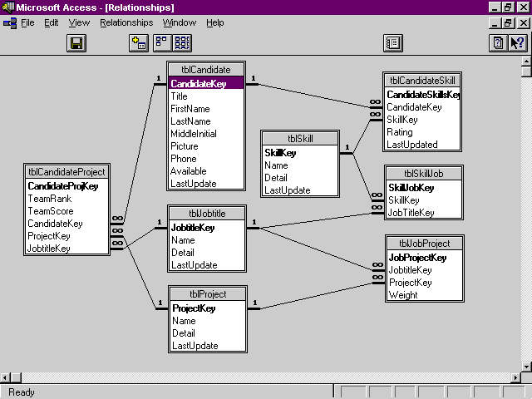The height and width of the screenshot is (399, 532).
Task: Click the Save layout toolbar icon
Action: tap(76, 43)
